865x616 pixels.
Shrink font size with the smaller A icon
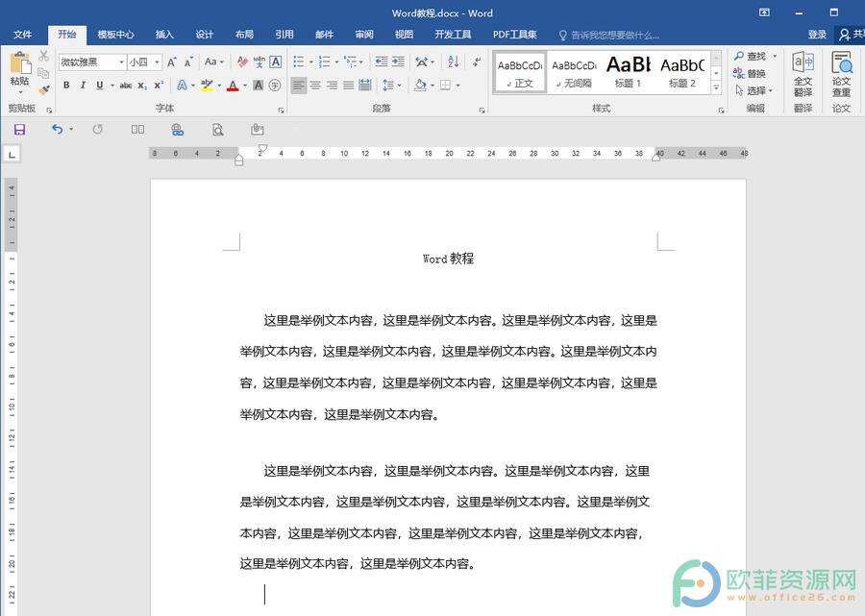(x=188, y=62)
